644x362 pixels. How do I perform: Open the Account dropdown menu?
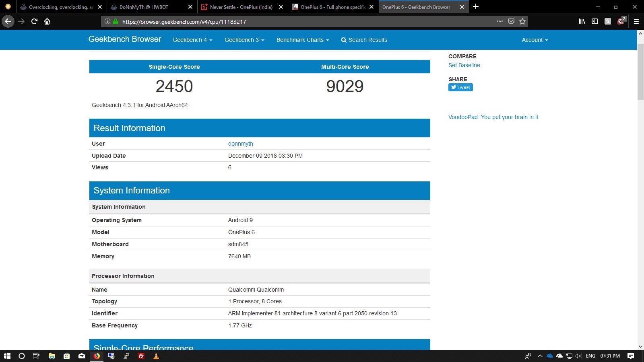coord(535,40)
